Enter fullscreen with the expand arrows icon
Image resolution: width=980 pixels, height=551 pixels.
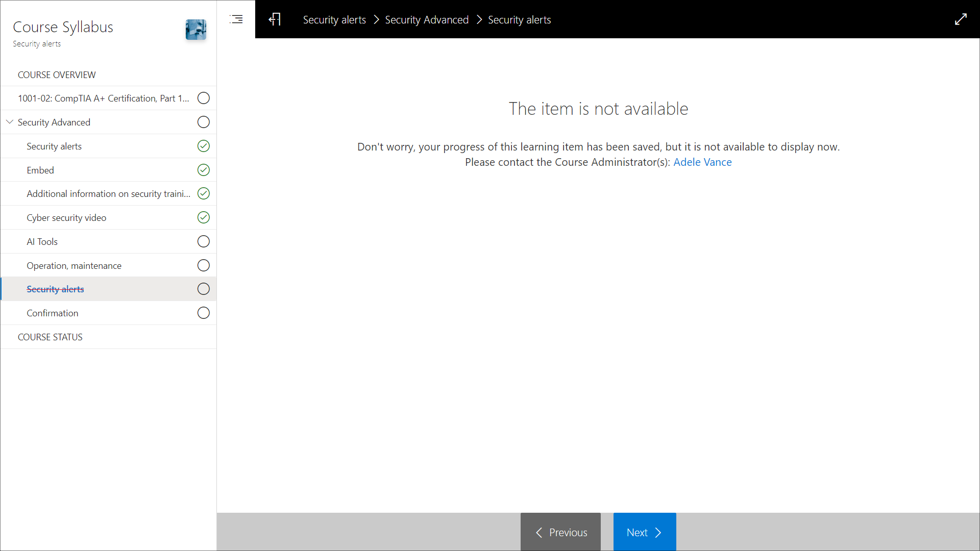pyautogui.click(x=961, y=19)
